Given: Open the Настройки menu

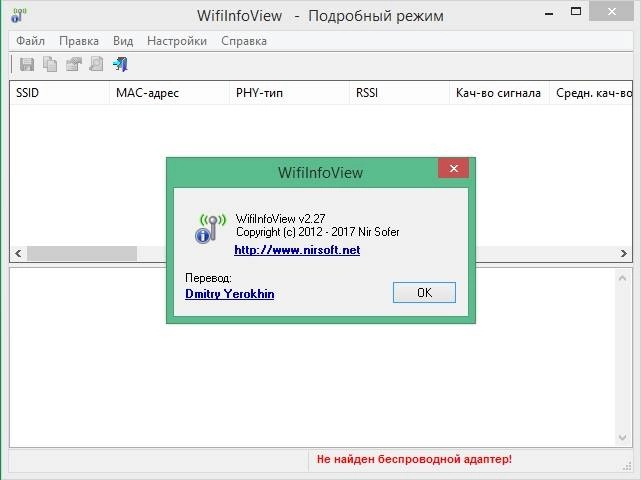Looking at the screenshot, I should pos(177,41).
